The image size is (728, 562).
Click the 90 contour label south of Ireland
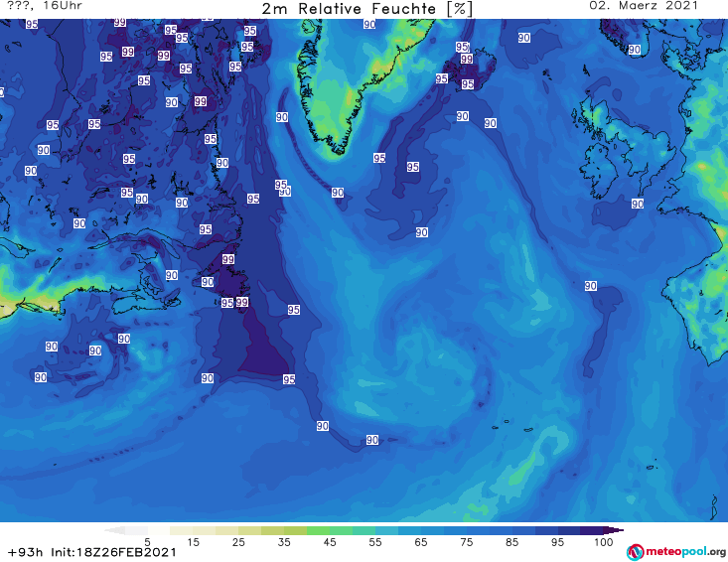coord(638,204)
